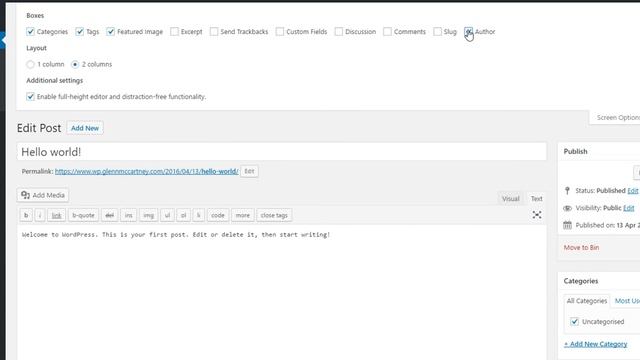This screenshot has width=640, height=360.
Task: Select the 2 columns layout
Action: [x=75, y=64]
